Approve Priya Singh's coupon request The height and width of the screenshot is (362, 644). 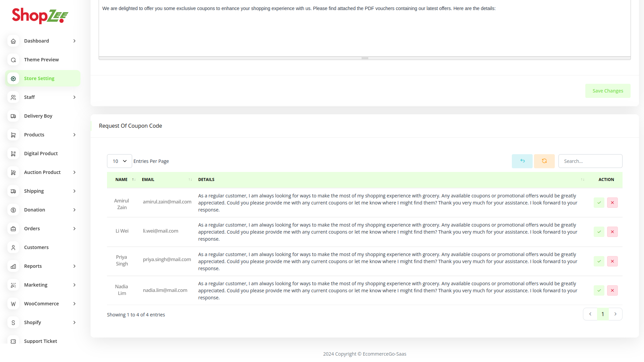[x=599, y=261]
